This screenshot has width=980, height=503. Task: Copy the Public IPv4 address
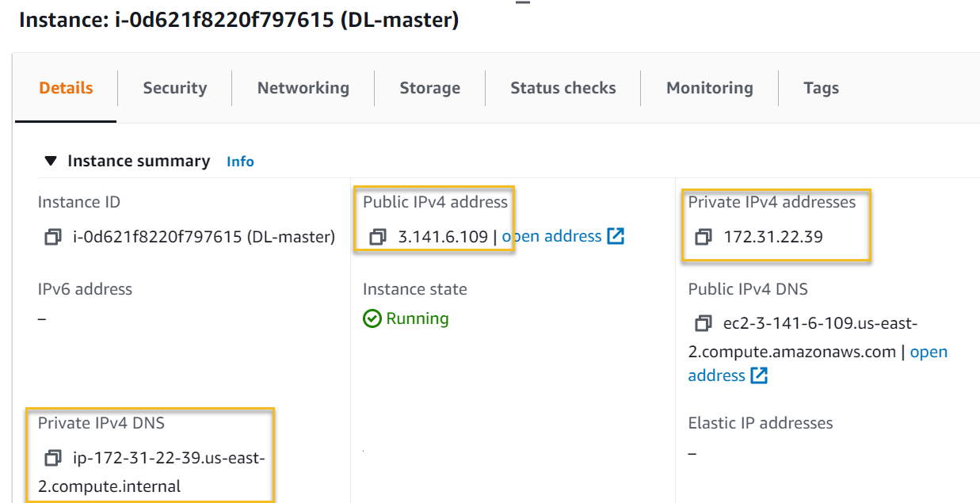[x=378, y=237]
